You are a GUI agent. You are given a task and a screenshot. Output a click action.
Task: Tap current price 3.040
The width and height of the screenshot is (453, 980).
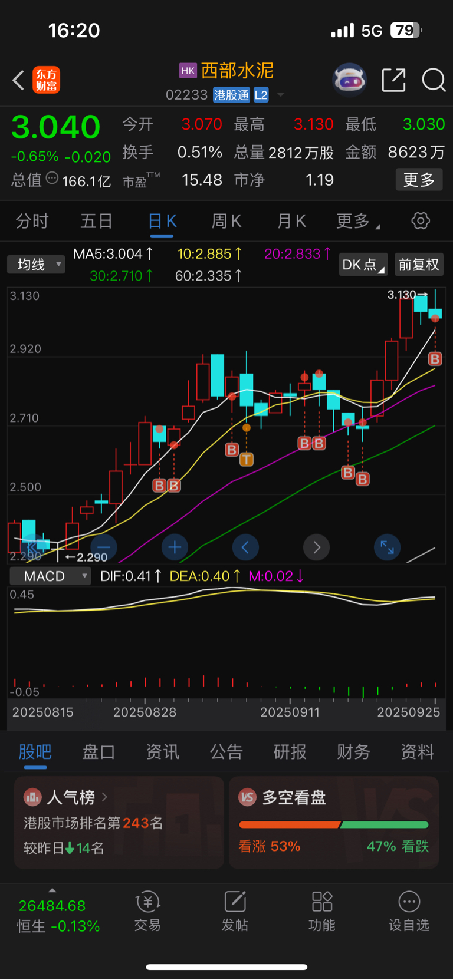coord(56,127)
